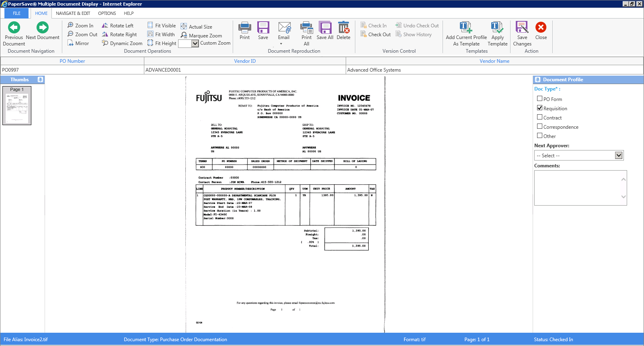Rotate the document right
The width and height of the screenshot is (644, 346).
[x=119, y=34]
